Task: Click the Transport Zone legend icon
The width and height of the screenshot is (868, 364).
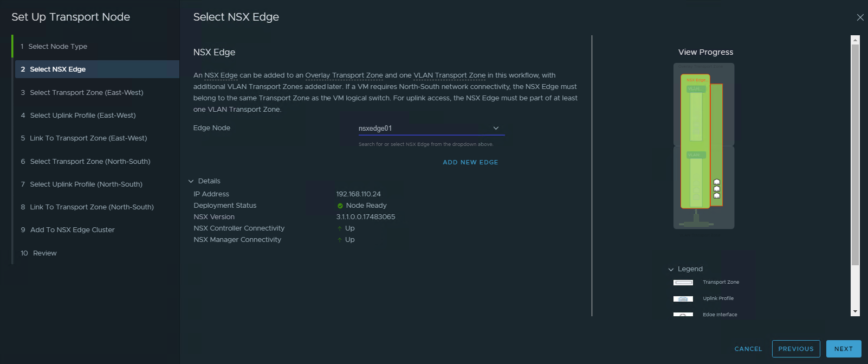Action: click(x=683, y=283)
